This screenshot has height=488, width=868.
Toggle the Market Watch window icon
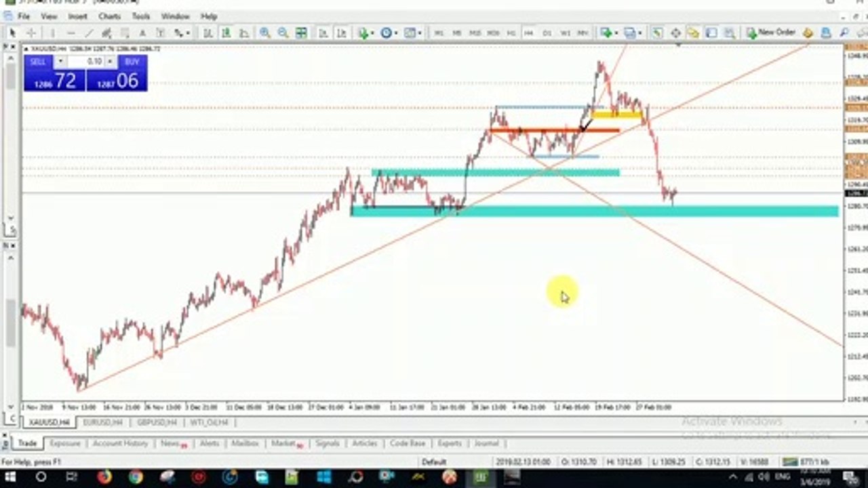657,33
